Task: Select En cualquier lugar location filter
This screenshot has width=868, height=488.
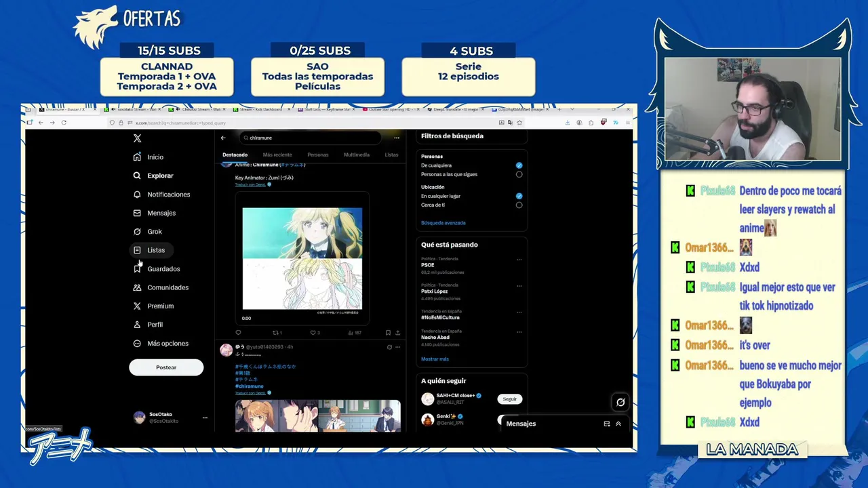Action: coord(519,196)
